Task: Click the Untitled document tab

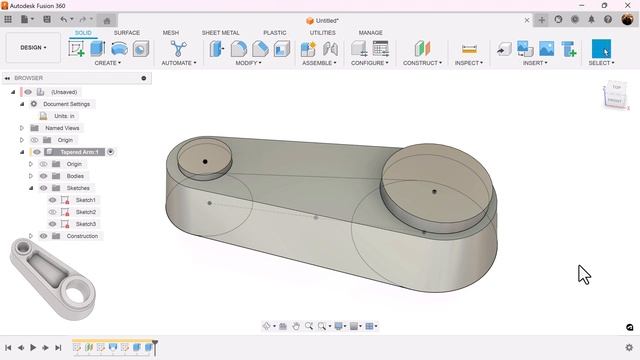Action: click(x=322, y=20)
